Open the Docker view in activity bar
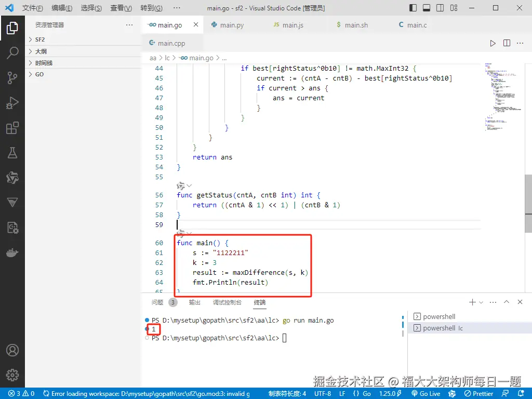Viewport: 532px width, 399px height. [12, 253]
